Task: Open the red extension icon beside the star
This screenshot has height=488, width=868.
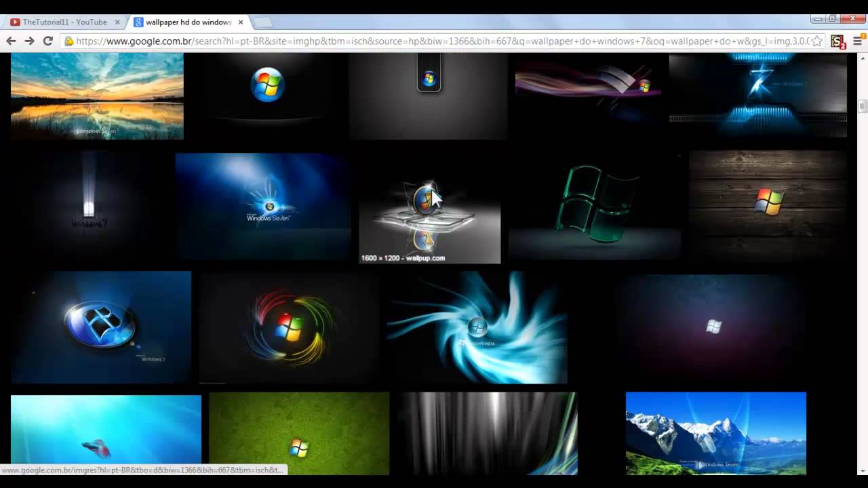Action: point(838,42)
